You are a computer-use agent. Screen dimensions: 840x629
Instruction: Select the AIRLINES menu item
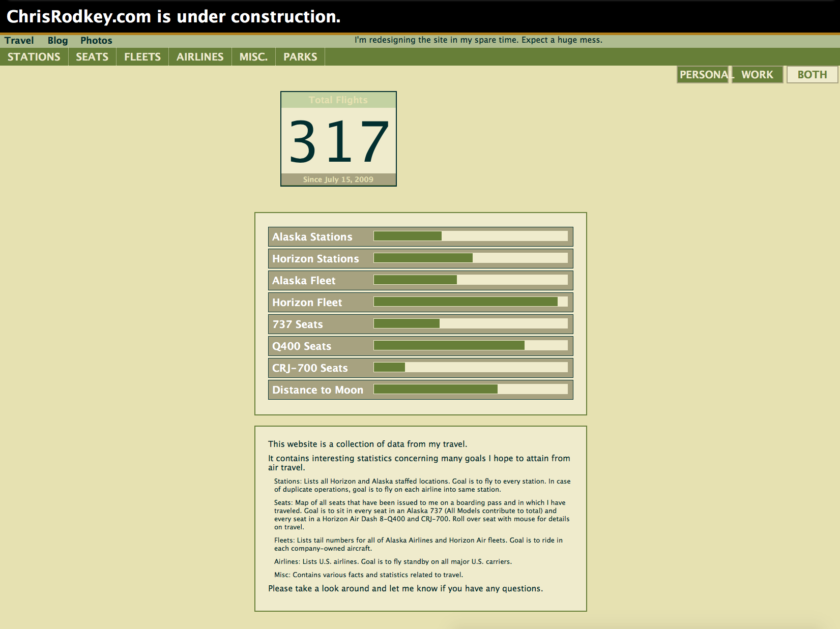(200, 57)
